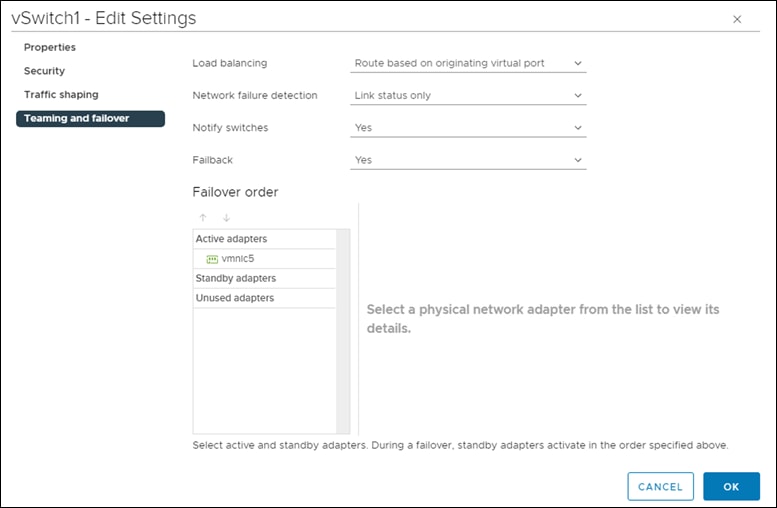Move adapter up with the up arrow icon
Image resolution: width=777 pixels, height=508 pixels.
click(x=203, y=218)
